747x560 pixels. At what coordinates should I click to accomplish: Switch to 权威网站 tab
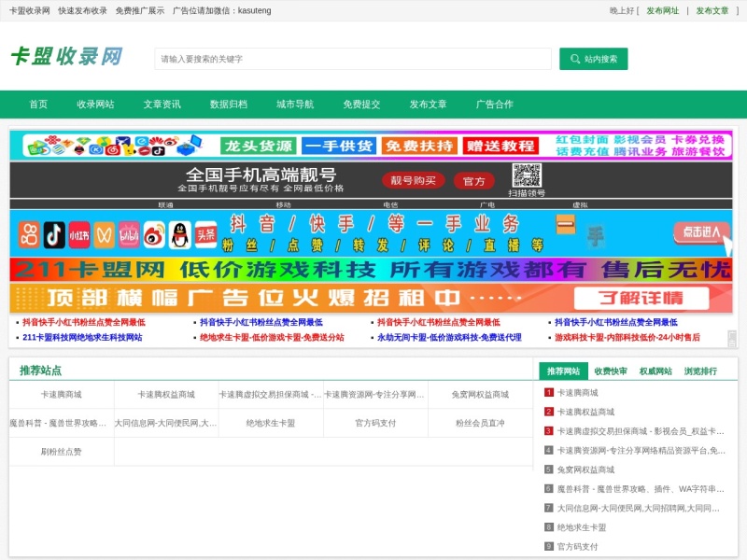point(655,371)
